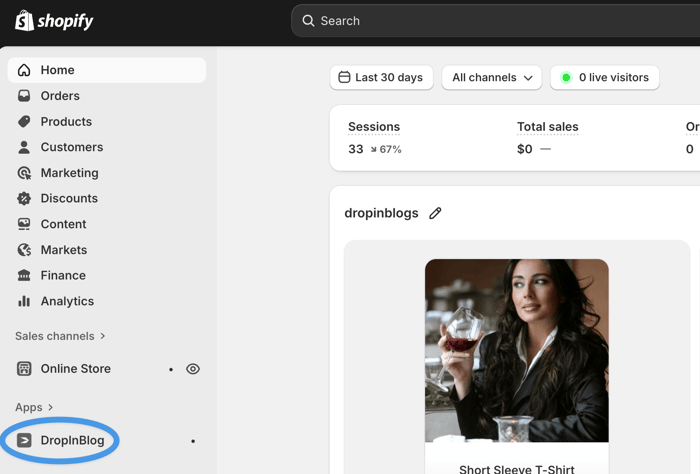
Task: Open the Marketing page
Action: (x=70, y=173)
